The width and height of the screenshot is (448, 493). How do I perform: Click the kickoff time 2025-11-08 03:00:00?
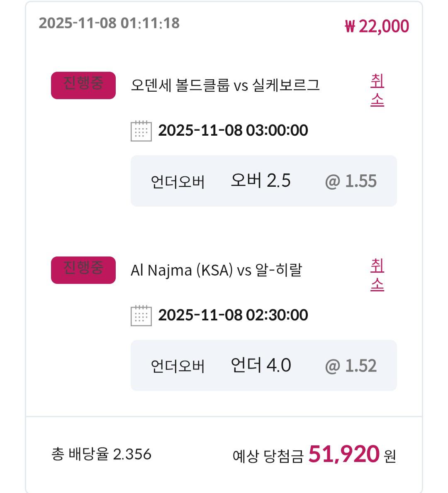pyautogui.click(x=233, y=130)
